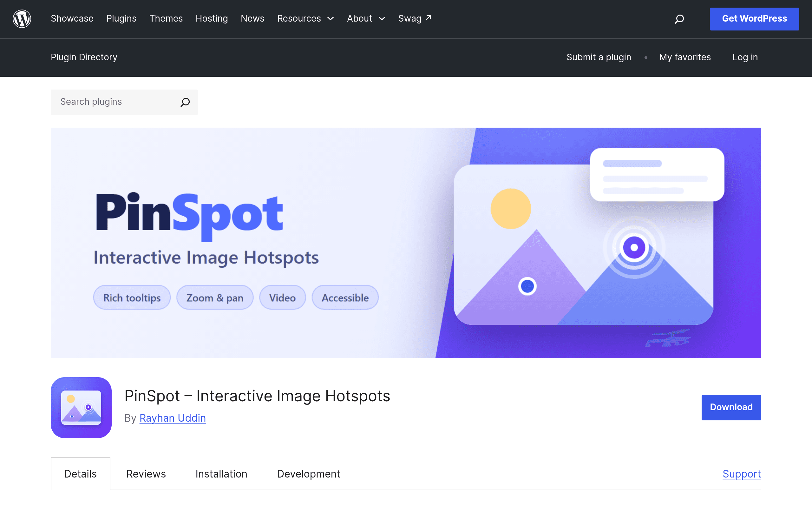Open the Hosting menu item
The height and width of the screenshot is (508, 812).
(212, 18)
